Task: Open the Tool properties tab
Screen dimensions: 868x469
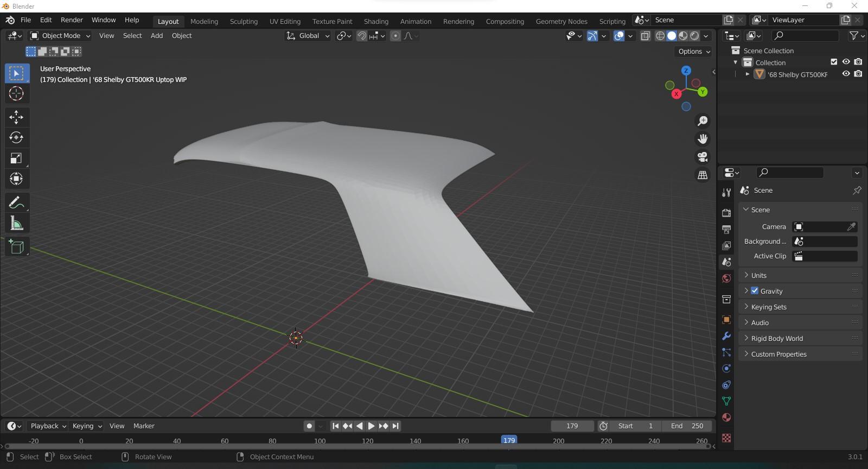Action: [x=726, y=193]
